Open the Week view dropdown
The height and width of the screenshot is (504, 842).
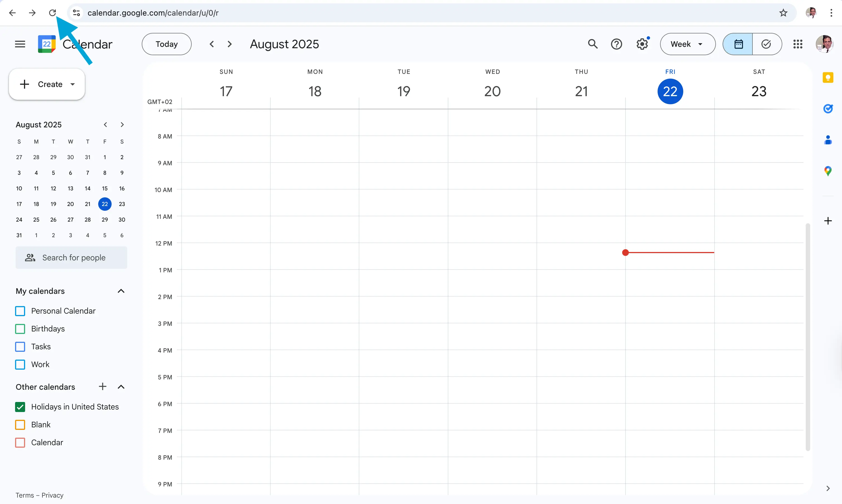687,44
